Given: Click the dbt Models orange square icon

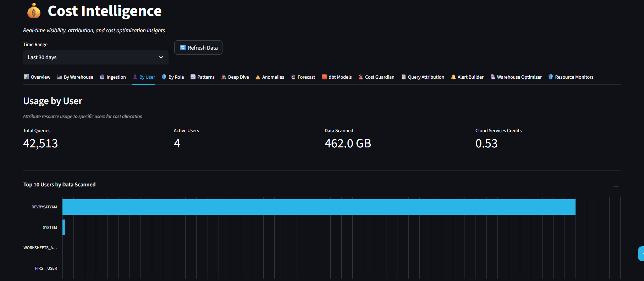Looking at the screenshot, I should point(324,77).
